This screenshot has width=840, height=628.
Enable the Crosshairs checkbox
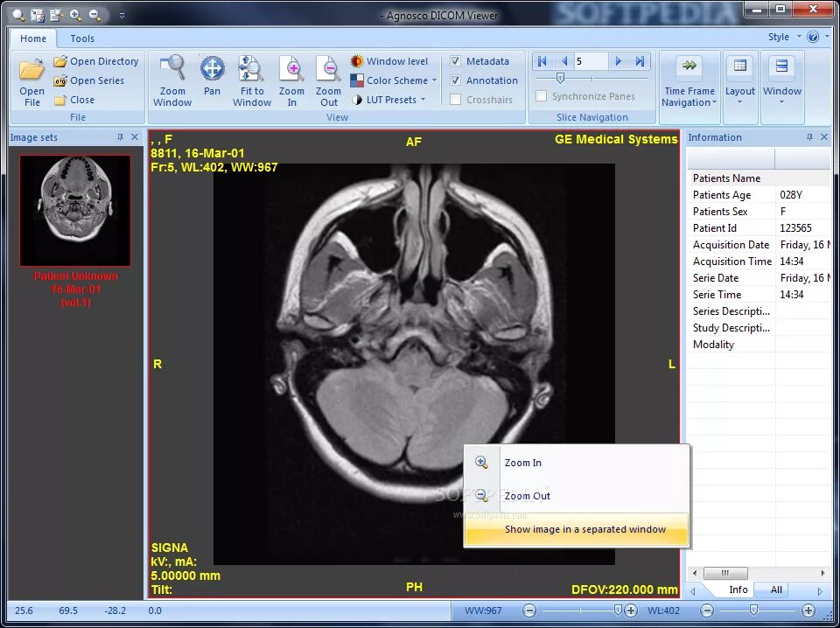click(455, 100)
